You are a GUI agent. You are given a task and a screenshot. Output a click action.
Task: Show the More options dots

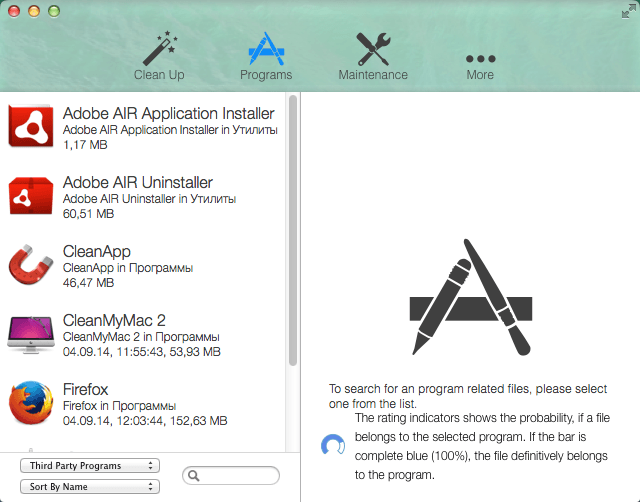(x=480, y=59)
